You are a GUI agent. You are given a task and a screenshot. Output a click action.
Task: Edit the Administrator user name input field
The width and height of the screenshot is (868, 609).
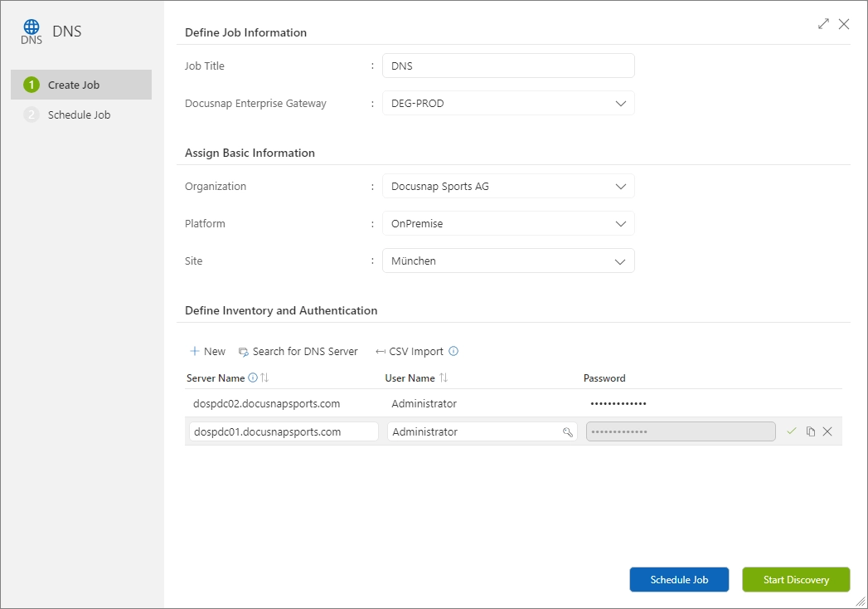coord(482,431)
